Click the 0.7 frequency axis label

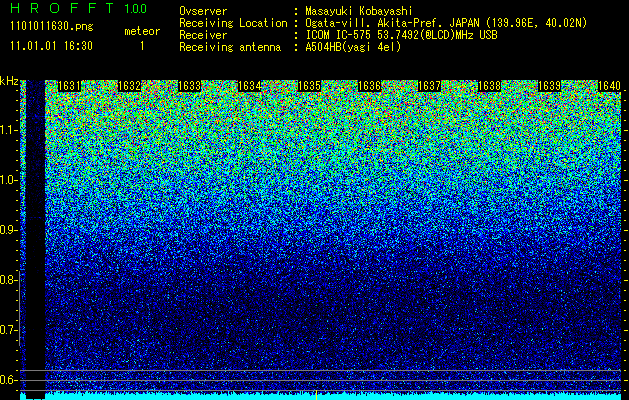coord(8,330)
